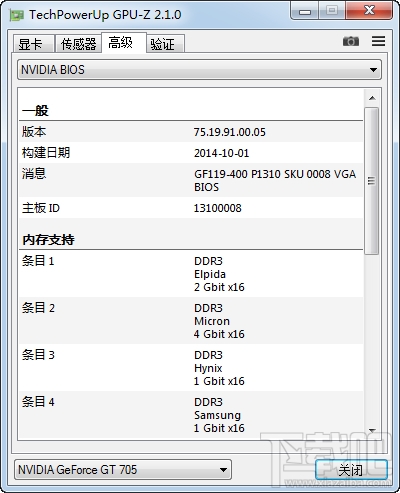Click the 关闭 button

click(351, 470)
